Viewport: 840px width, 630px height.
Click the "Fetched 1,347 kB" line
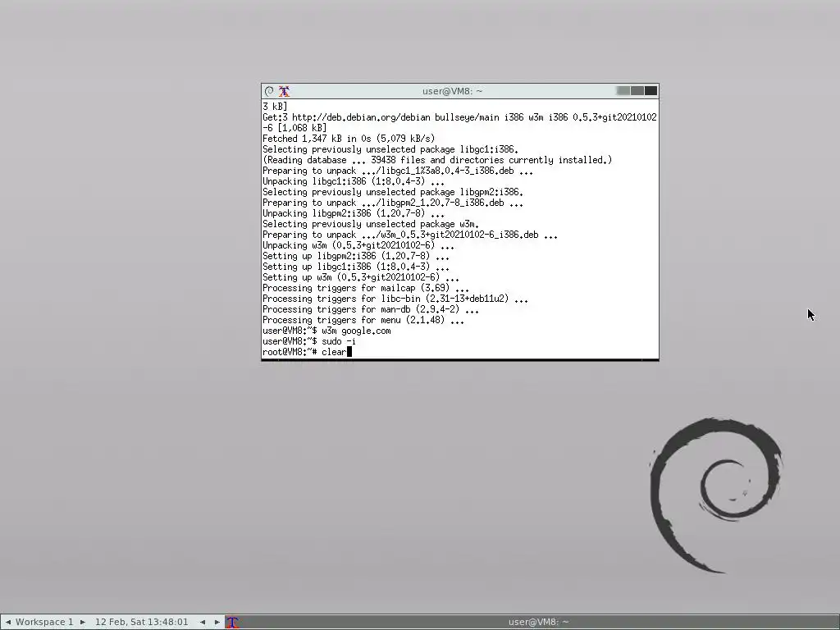[x=349, y=139]
